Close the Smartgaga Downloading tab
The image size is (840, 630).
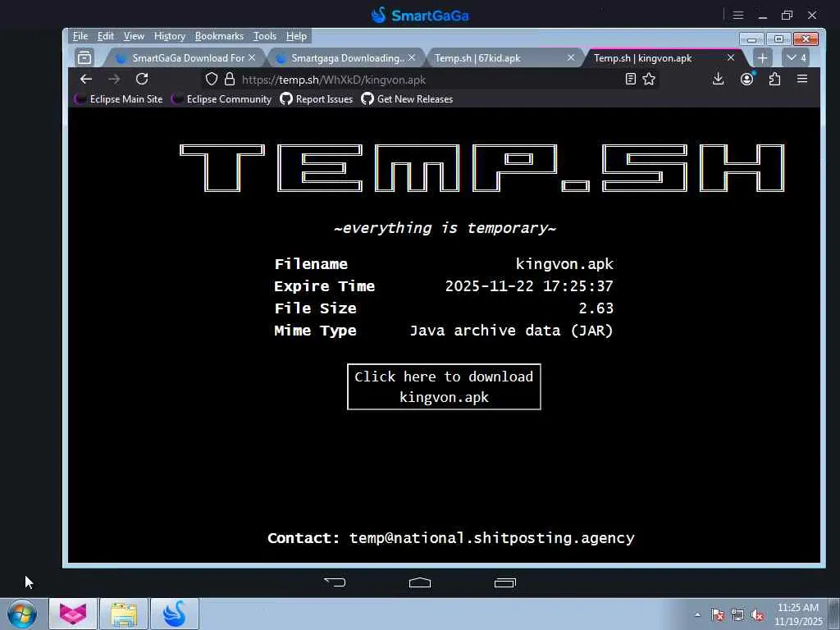[x=412, y=57]
